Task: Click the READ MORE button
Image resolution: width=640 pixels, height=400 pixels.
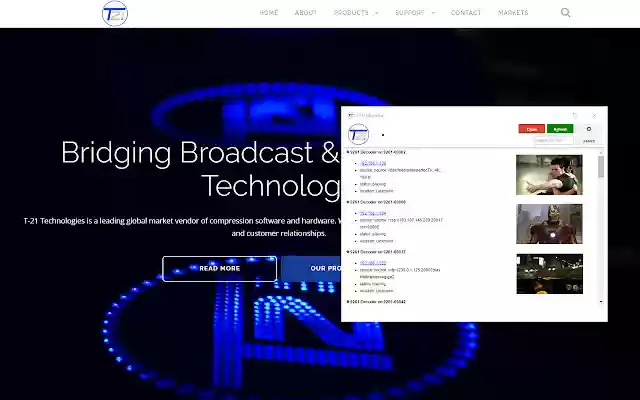Action: click(x=220, y=269)
